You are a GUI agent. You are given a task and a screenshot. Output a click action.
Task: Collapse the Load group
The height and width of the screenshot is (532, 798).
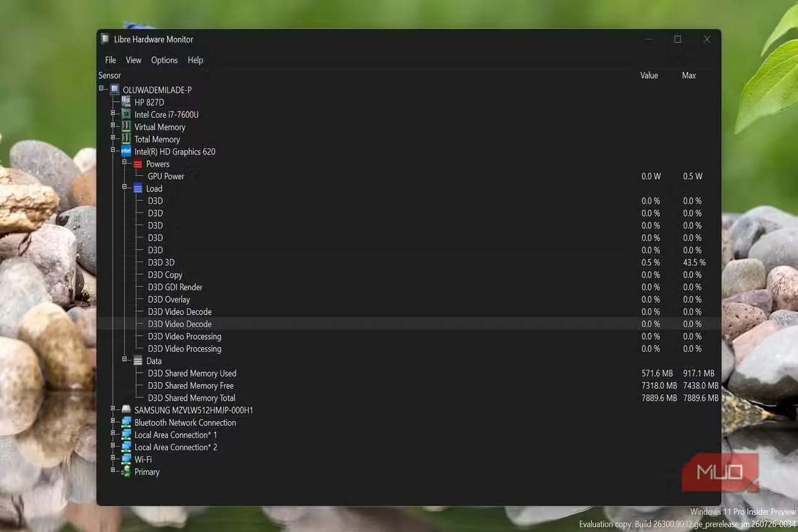[x=125, y=188]
